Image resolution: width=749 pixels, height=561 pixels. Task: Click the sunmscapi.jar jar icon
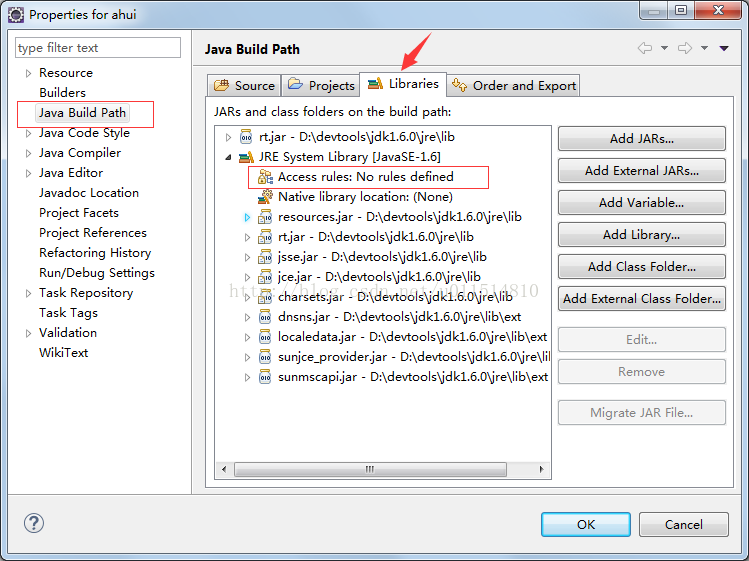coord(265,377)
